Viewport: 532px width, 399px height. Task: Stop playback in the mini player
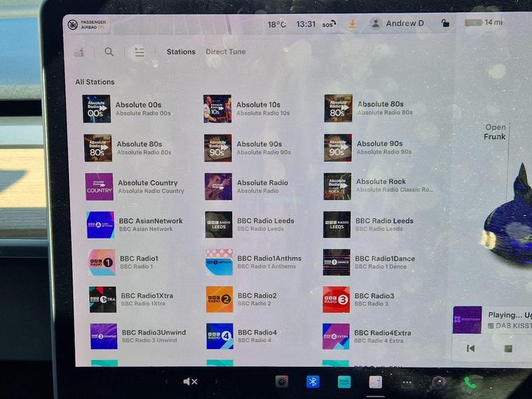[508, 349]
